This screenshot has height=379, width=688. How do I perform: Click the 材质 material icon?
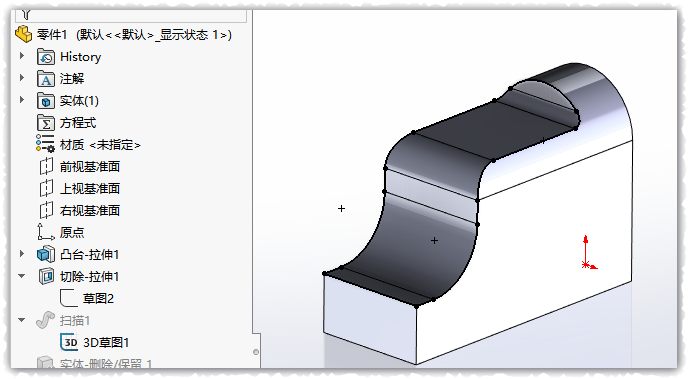point(46,144)
